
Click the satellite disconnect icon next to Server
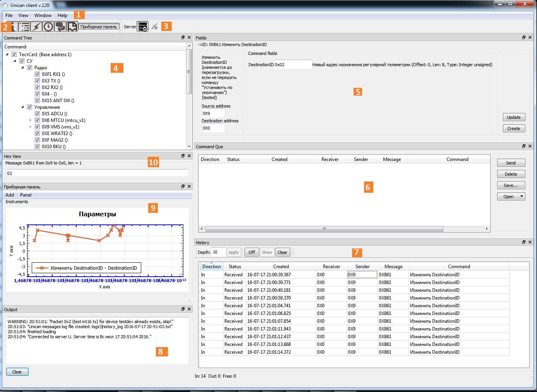155,26
